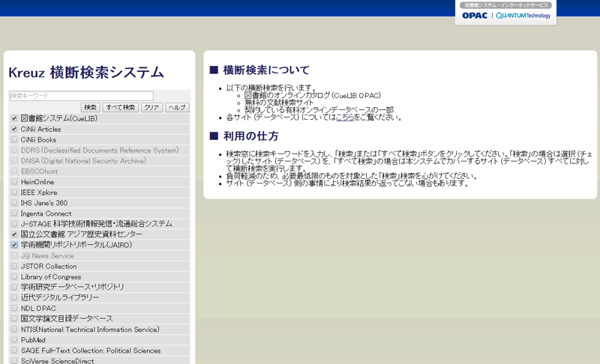Select the Library of Congress checkbox
Screen dimensions: 600x364
[x=14, y=276]
